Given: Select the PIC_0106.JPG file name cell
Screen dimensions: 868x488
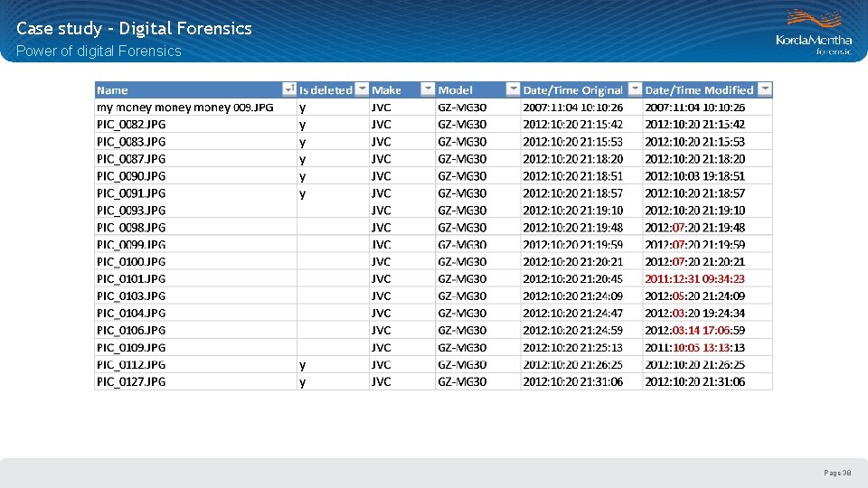Looking at the screenshot, I should (195, 331).
